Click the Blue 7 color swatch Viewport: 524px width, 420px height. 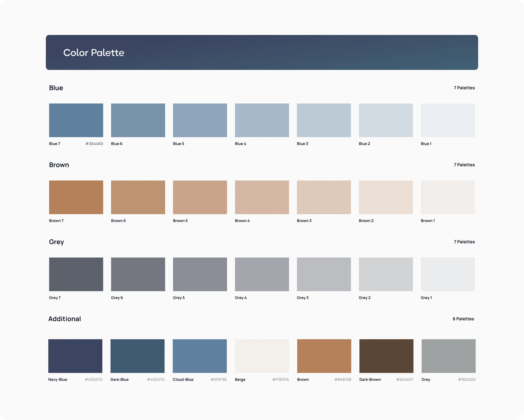point(76,120)
